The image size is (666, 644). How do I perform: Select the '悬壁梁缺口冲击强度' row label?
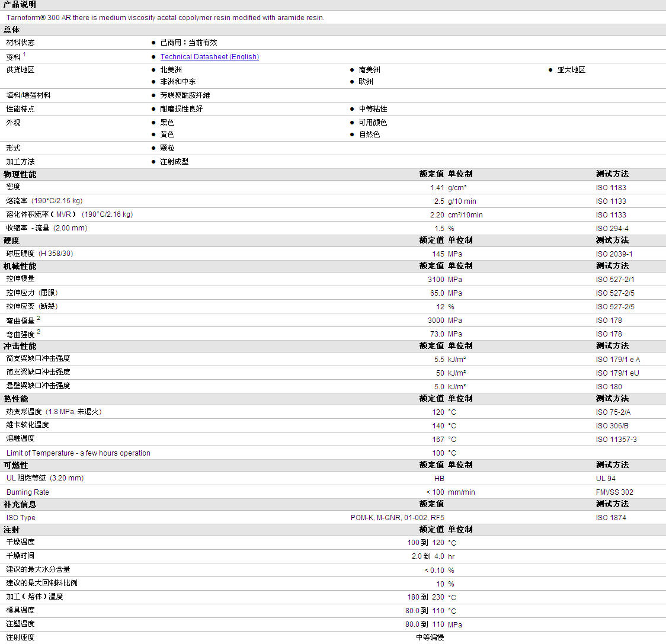[39, 385]
